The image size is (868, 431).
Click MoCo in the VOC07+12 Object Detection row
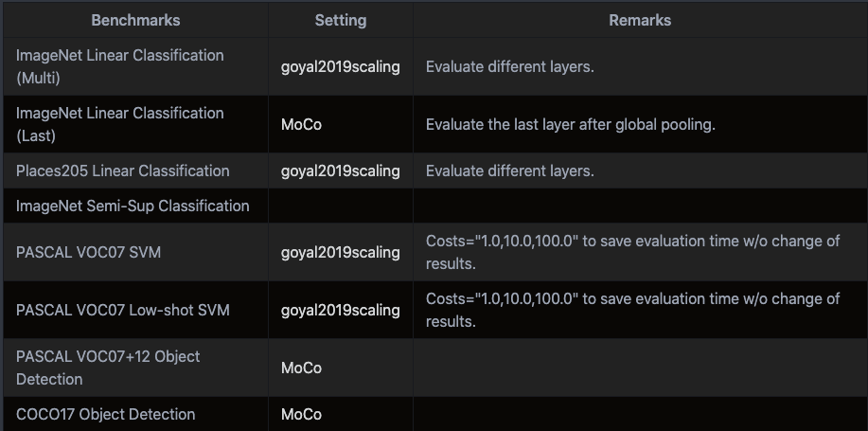click(302, 368)
